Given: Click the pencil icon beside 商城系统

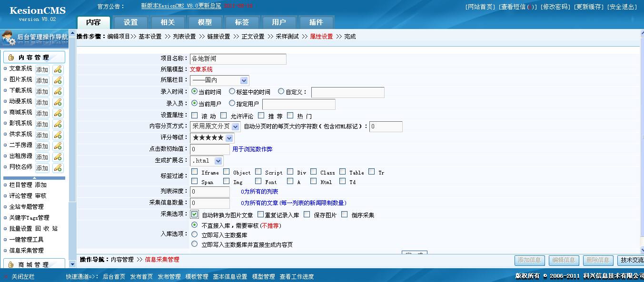Looking at the screenshot, I should [58, 113].
